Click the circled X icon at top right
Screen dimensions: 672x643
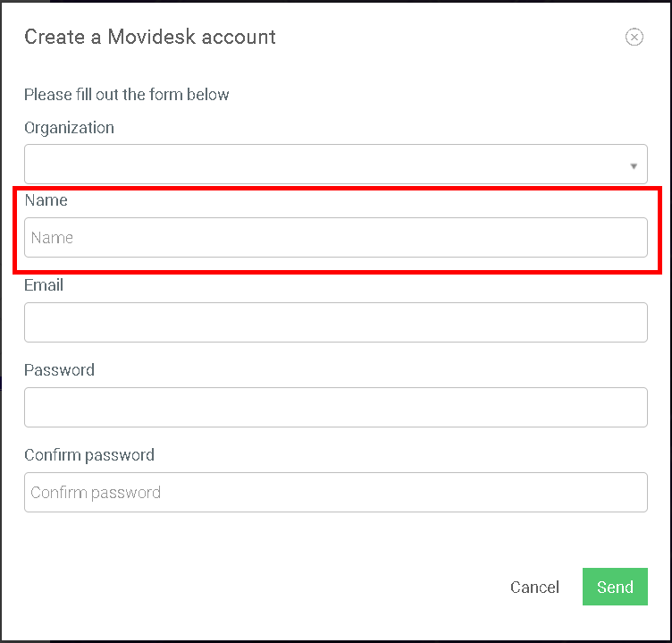pyautogui.click(x=634, y=37)
